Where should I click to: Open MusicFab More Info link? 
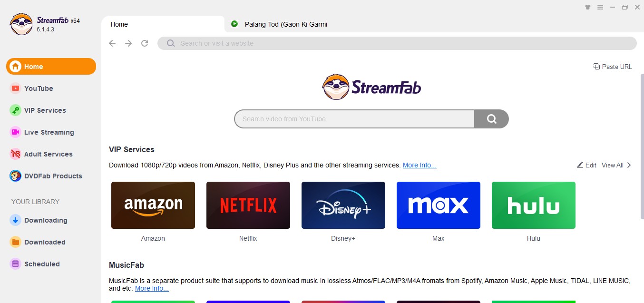pos(152,288)
